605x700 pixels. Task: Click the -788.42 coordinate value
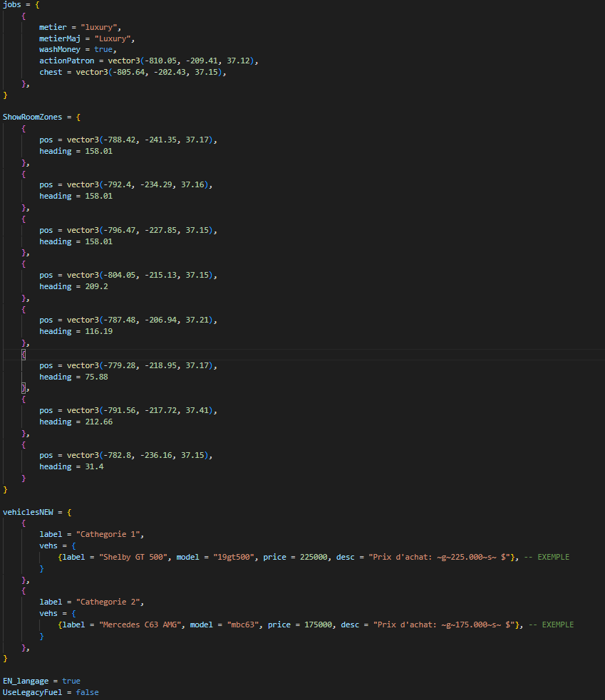click(120, 140)
